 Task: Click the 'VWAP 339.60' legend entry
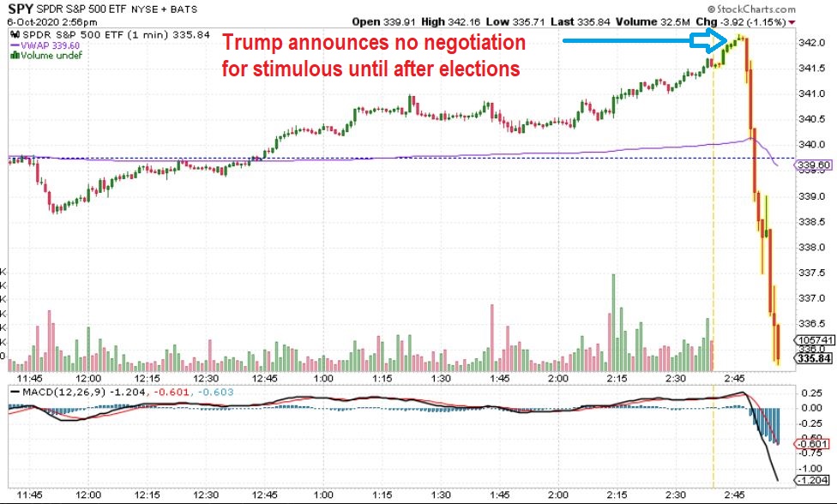tap(51, 45)
